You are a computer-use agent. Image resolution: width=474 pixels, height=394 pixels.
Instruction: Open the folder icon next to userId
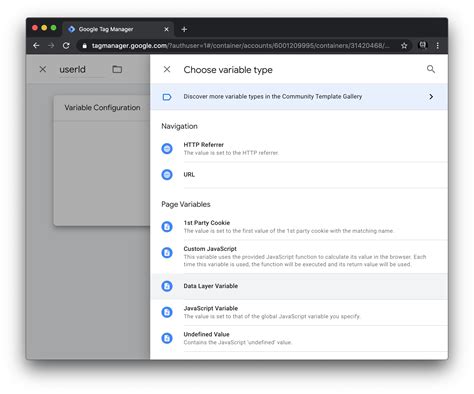117,69
